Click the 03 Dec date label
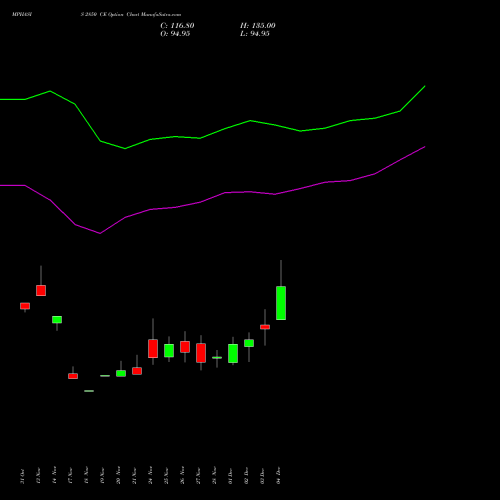500x500 pixels. [x=262, y=476]
